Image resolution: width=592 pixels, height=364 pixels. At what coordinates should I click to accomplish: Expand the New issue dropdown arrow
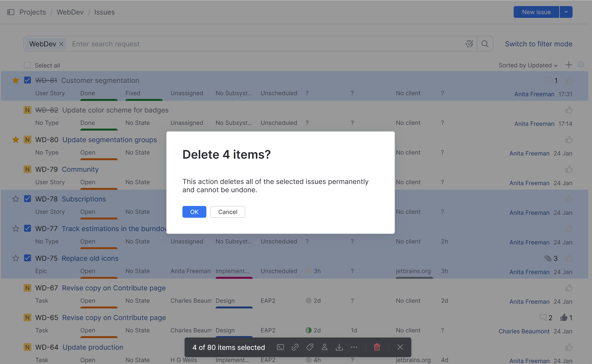click(x=566, y=12)
